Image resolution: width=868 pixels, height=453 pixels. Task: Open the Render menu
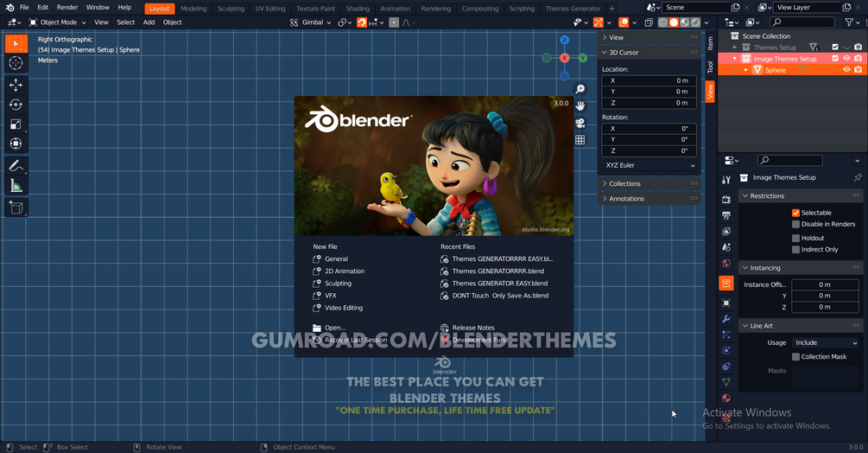click(67, 8)
